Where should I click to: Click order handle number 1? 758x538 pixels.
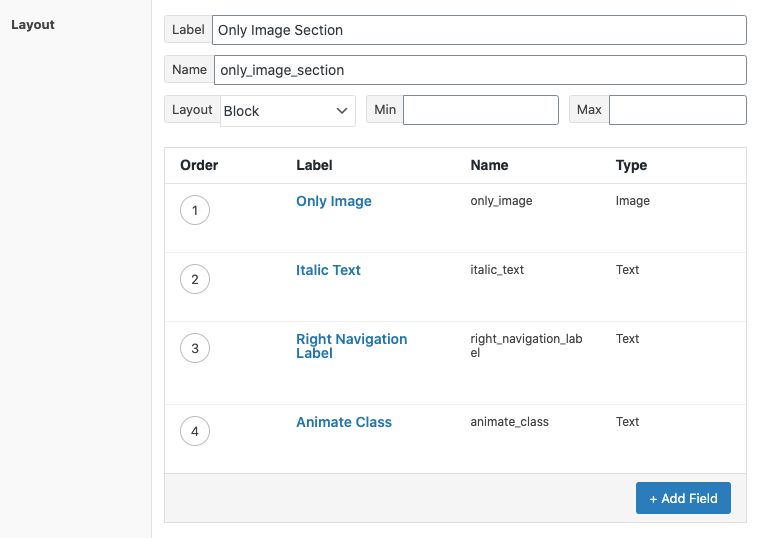[195, 210]
